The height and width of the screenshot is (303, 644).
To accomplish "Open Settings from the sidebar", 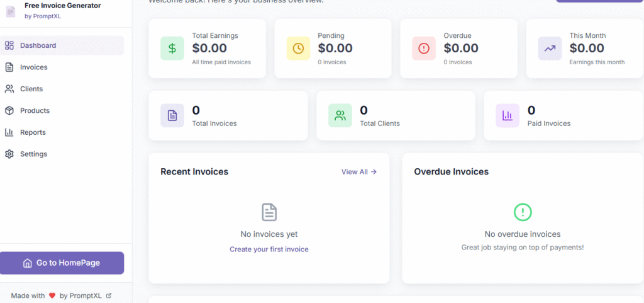I will click(x=62, y=154).
